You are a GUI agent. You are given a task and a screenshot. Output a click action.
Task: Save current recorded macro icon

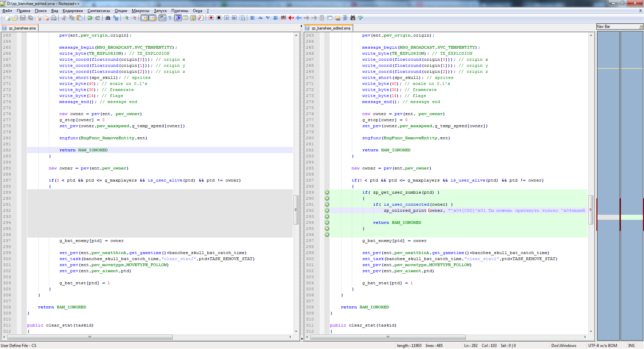(x=242, y=18)
